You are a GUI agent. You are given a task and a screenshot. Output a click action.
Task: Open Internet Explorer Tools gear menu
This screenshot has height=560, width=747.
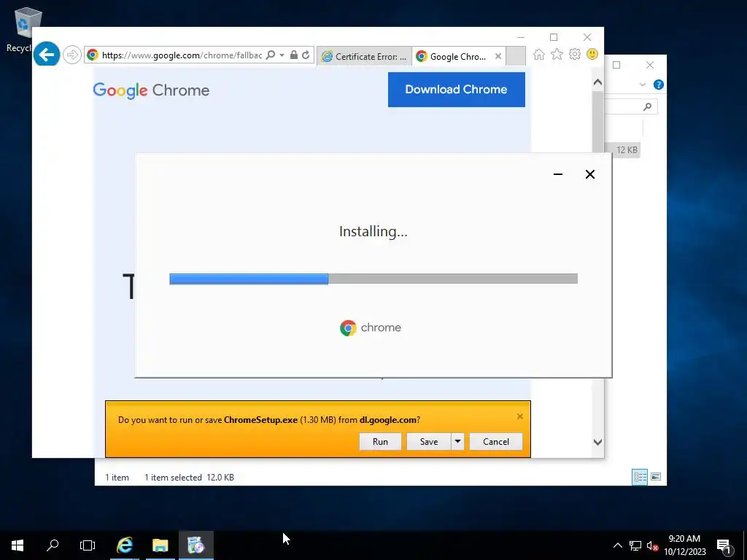tap(575, 54)
